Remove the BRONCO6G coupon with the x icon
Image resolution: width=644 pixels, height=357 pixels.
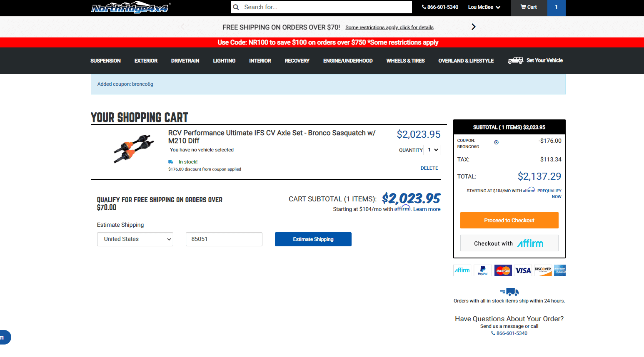coord(496,142)
